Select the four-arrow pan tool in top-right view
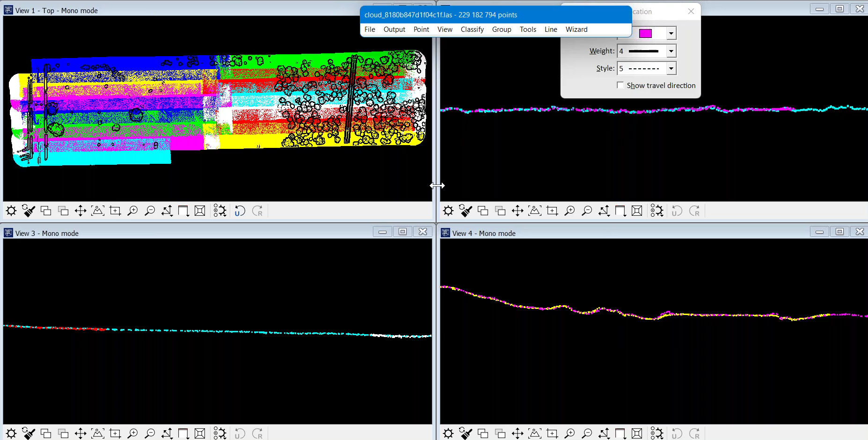Viewport: 868px width, 440px height. (518, 211)
